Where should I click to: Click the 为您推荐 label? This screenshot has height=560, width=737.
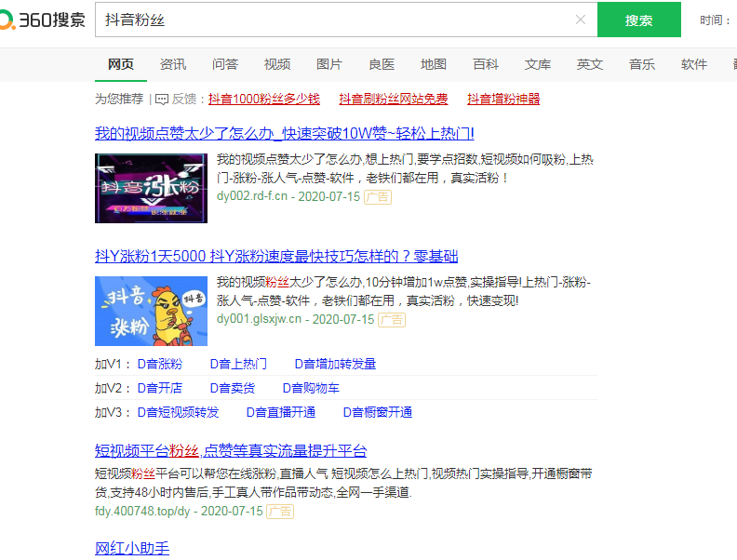(x=119, y=100)
